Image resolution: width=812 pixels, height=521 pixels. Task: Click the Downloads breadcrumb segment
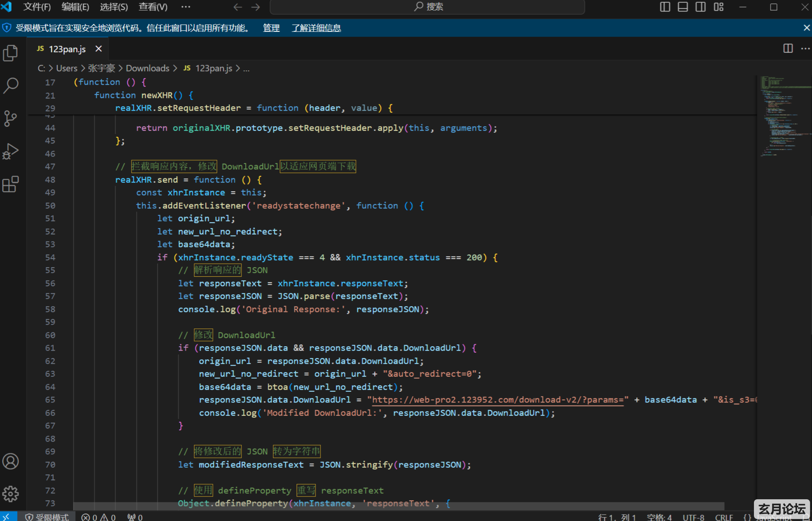click(x=147, y=68)
